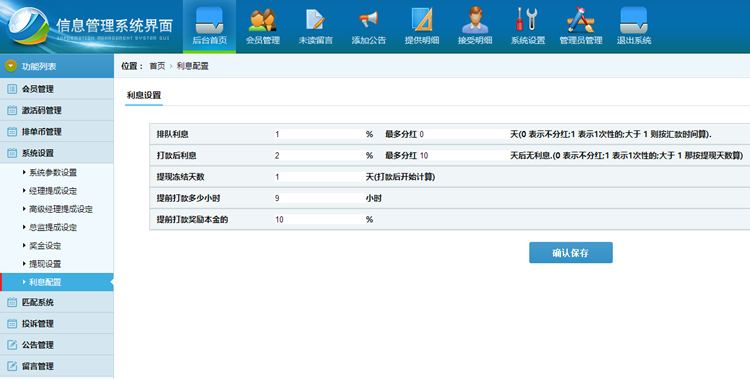Open the 提供明细 ruler icon
The image size is (750, 379).
pyautogui.click(x=421, y=26)
